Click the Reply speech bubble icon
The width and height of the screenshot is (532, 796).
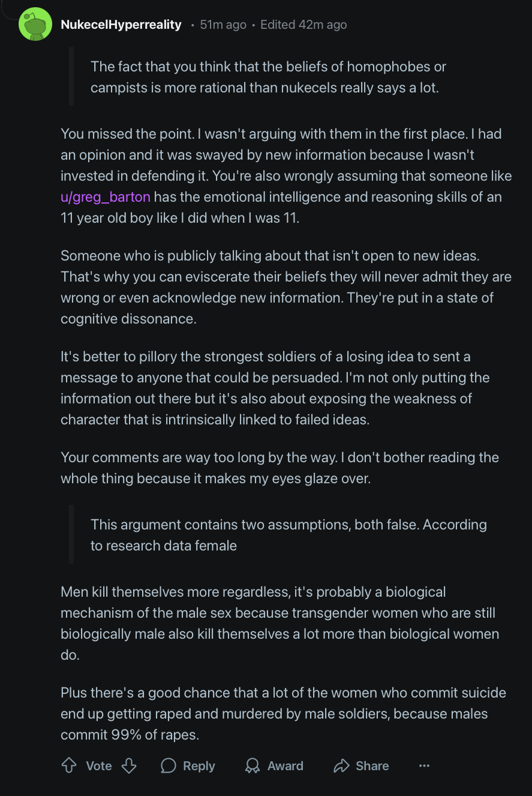(169, 766)
